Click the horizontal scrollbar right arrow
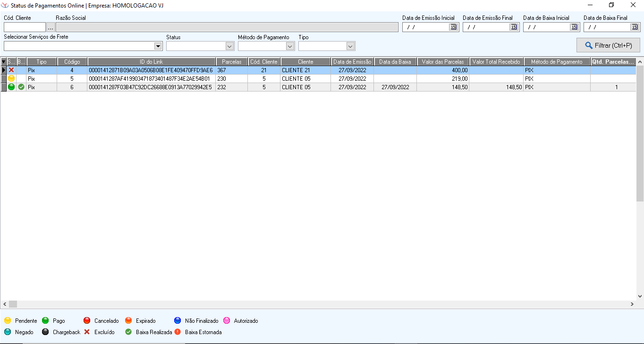This screenshot has height=344, width=644. 632,304
